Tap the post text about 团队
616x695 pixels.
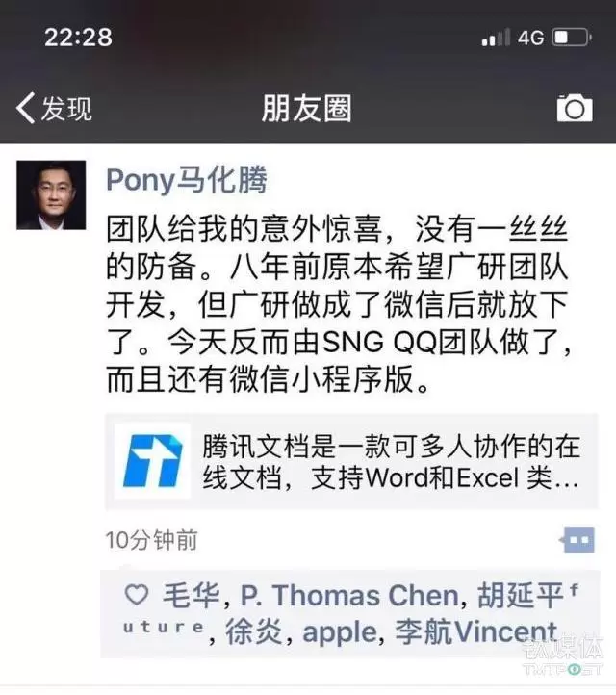(x=338, y=304)
